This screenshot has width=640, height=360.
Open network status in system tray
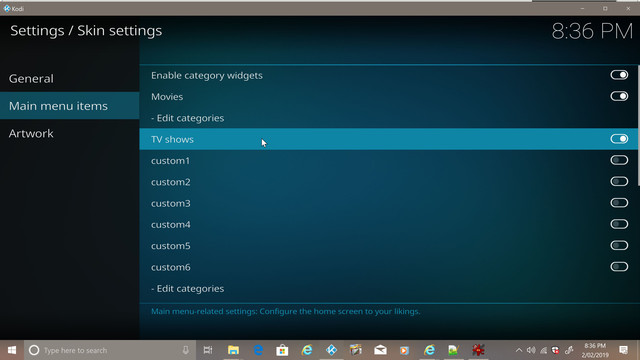[543, 351]
